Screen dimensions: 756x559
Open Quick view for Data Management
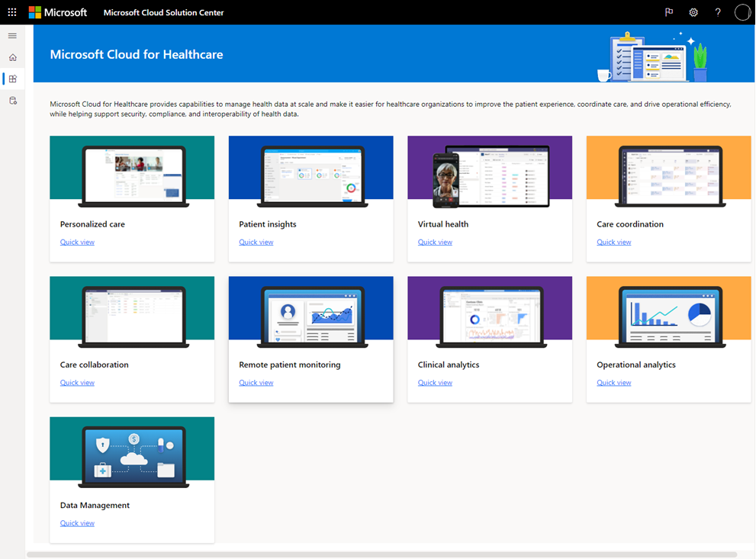[x=77, y=522]
